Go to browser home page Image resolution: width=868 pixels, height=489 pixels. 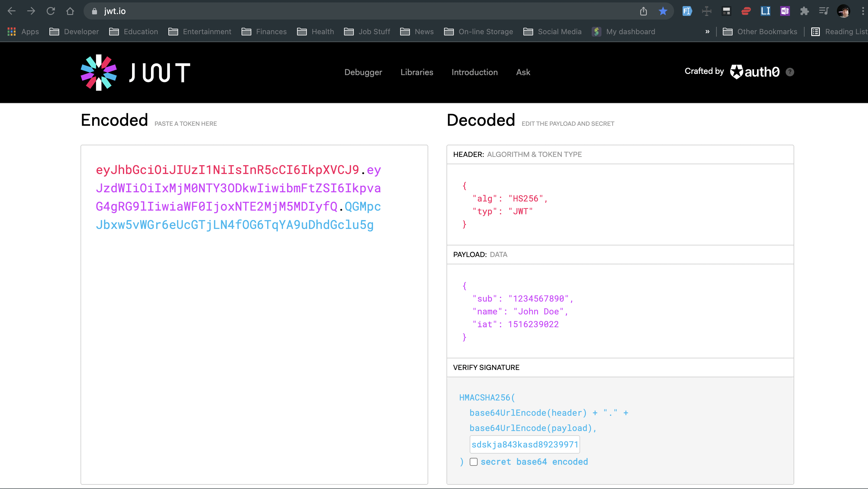pyautogui.click(x=70, y=11)
